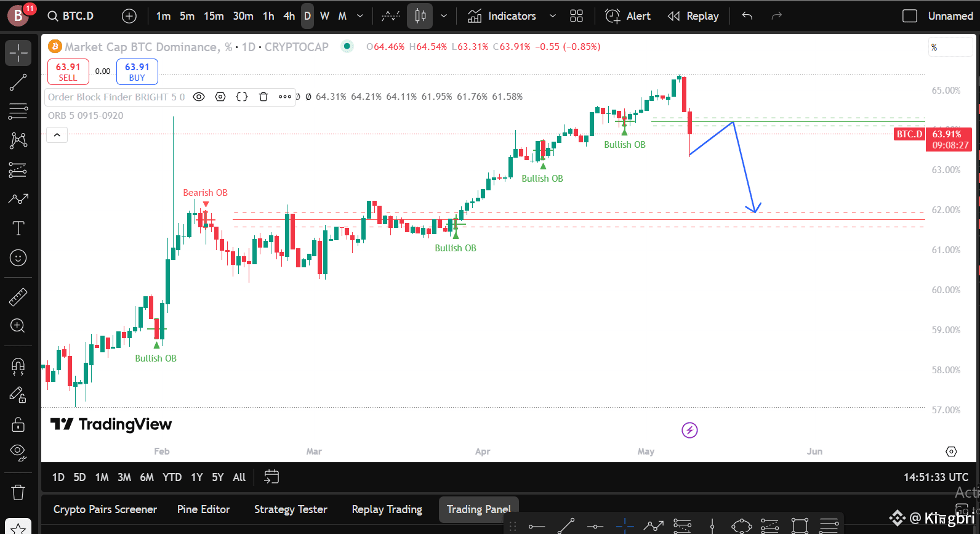Image resolution: width=980 pixels, height=534 pixels.
Task: Click the 63.91 BUY button
Action: point(137,71)
